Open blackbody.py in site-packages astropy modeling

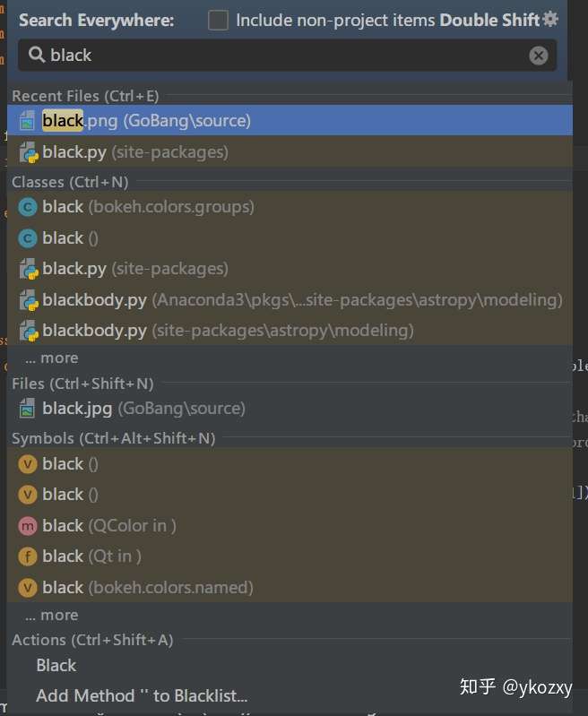tap(290, 331)
